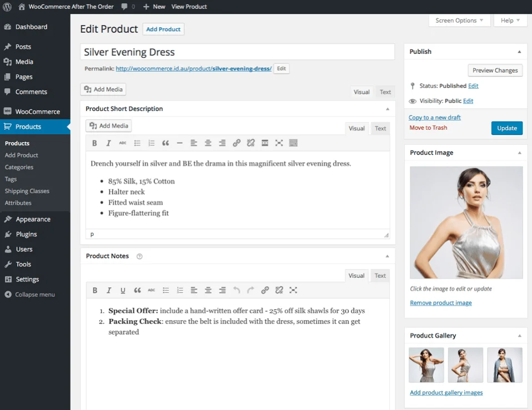Select the middle Product Gallery thumbnail
The image size is (532, 410).
coord(465,365)
